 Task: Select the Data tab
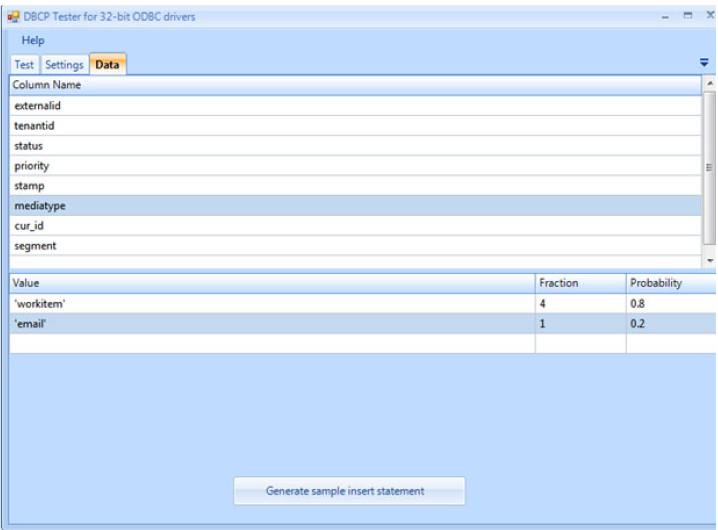[x=108, y=65]
